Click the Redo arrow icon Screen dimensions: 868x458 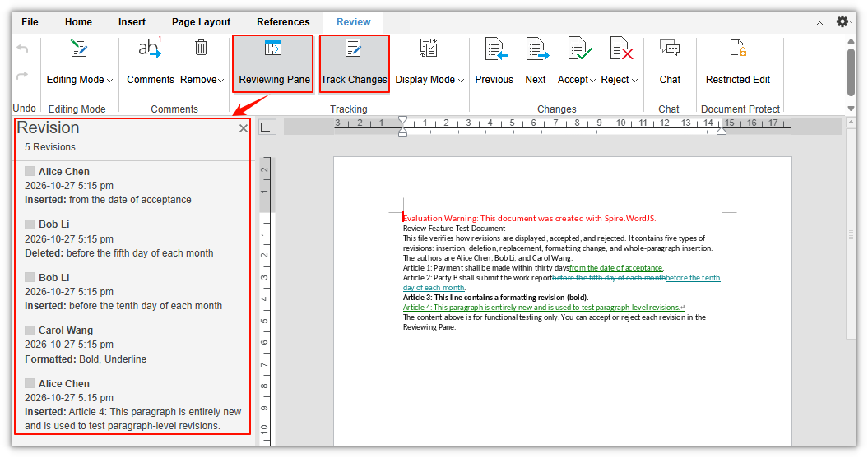(22, 75)
